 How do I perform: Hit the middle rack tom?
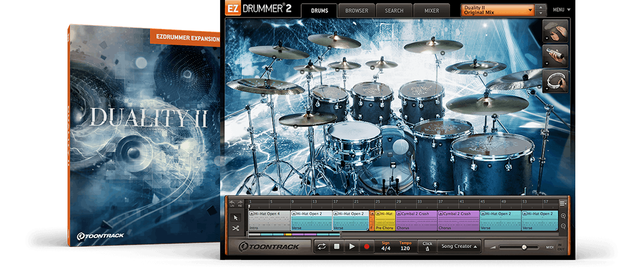[372, 101]
